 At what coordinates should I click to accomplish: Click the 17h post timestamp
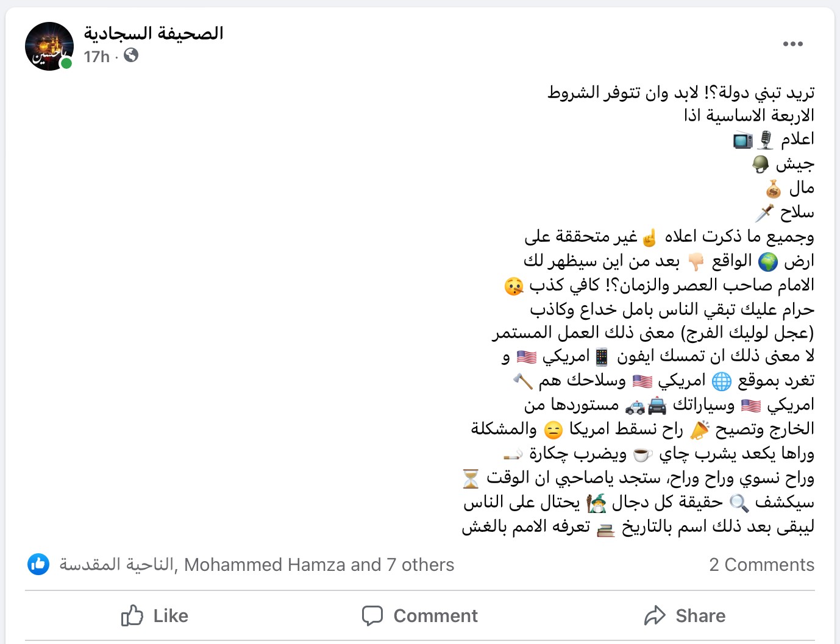pyautogui.click(x=96, y=57)
